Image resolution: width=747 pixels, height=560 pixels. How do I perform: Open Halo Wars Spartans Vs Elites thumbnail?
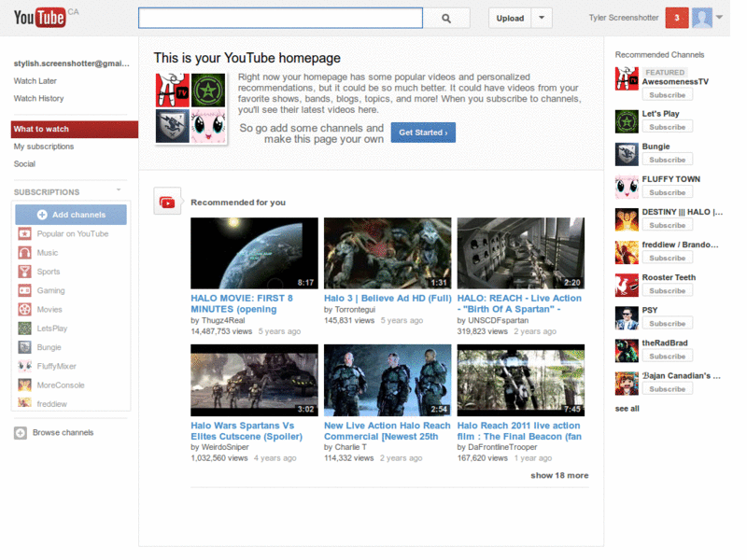coord(254,381)
